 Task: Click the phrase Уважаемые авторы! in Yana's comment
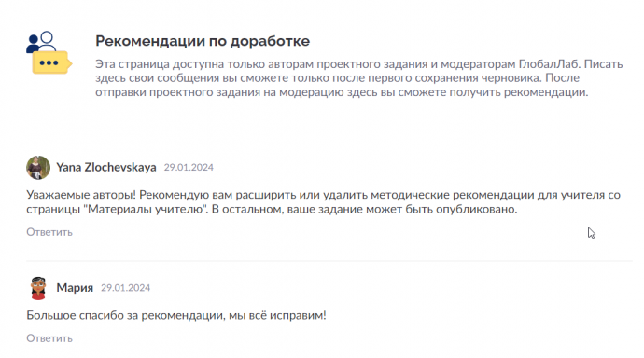[x=81, y=195]
